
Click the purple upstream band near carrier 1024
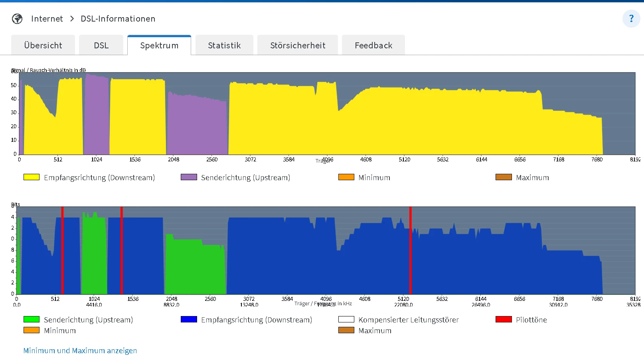click(96, 116)
